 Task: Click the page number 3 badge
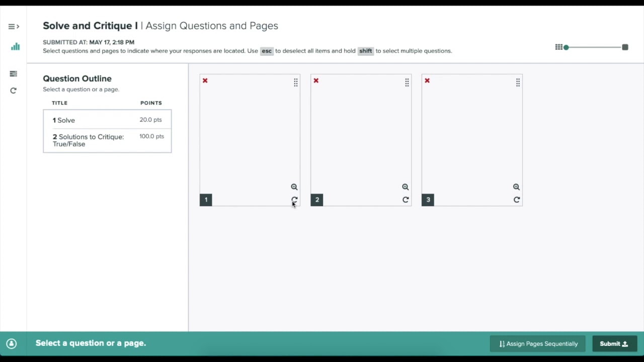pyautogui.click(x=428, y=200)
